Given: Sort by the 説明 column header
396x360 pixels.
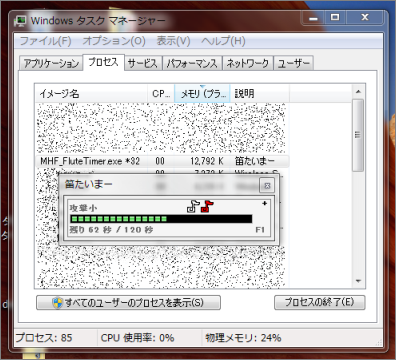Looking at the screenshot, I should pyautogui.click(x=260, y=94).
